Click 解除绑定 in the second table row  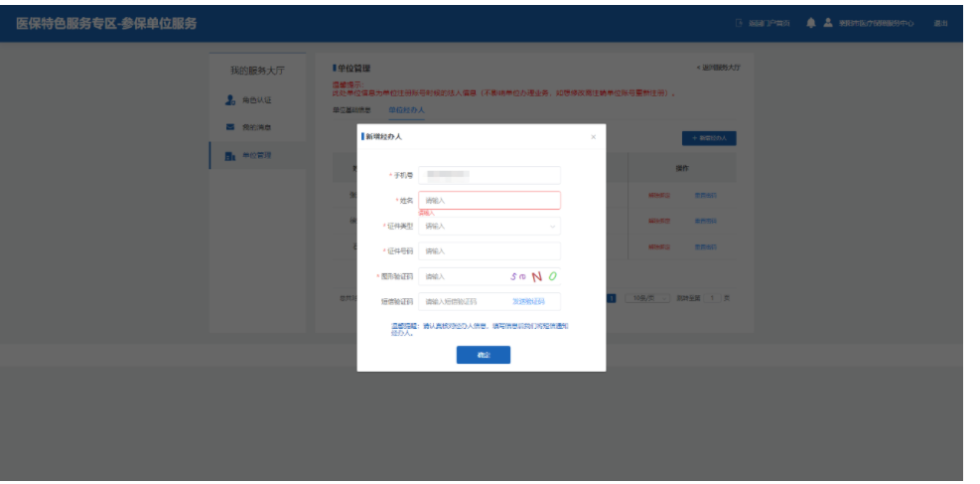[659, 221]
